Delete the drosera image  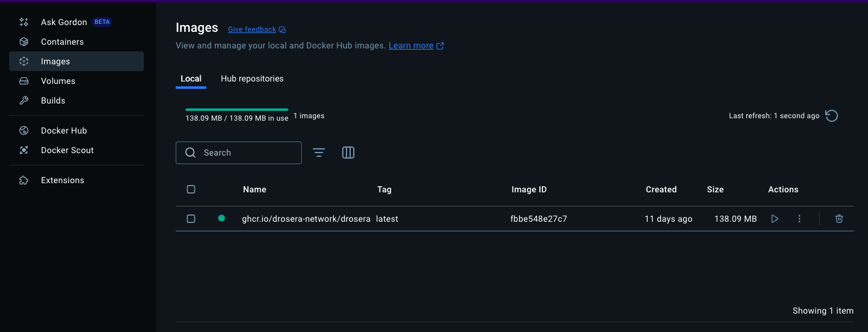[x=839, y=219]
